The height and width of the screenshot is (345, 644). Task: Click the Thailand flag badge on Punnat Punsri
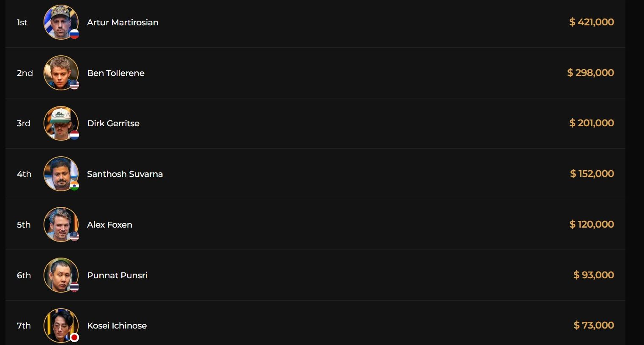coord(74,287)
